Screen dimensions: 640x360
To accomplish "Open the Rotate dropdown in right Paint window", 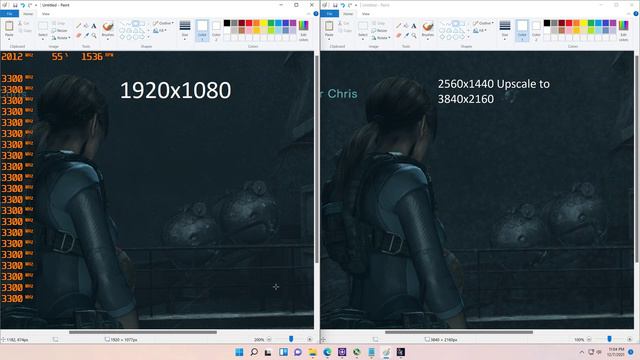I will [x=381, y=38].
